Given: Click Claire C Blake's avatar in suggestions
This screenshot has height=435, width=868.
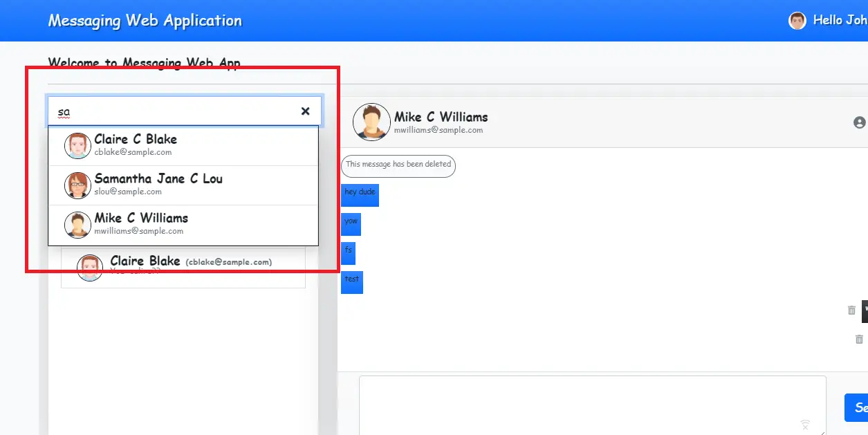Looking at the screenshot, I should 77,146.
